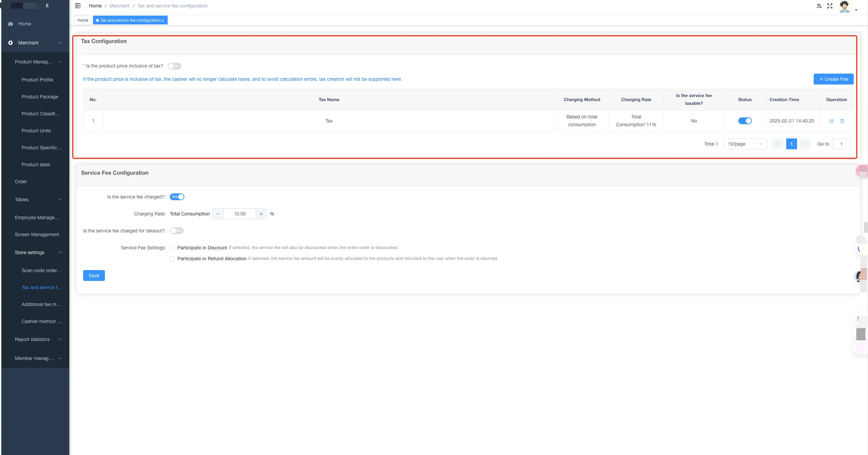Check the Participate in Refund Allocation checkbox
Screen dimensions: 868x455
point(172,259)
